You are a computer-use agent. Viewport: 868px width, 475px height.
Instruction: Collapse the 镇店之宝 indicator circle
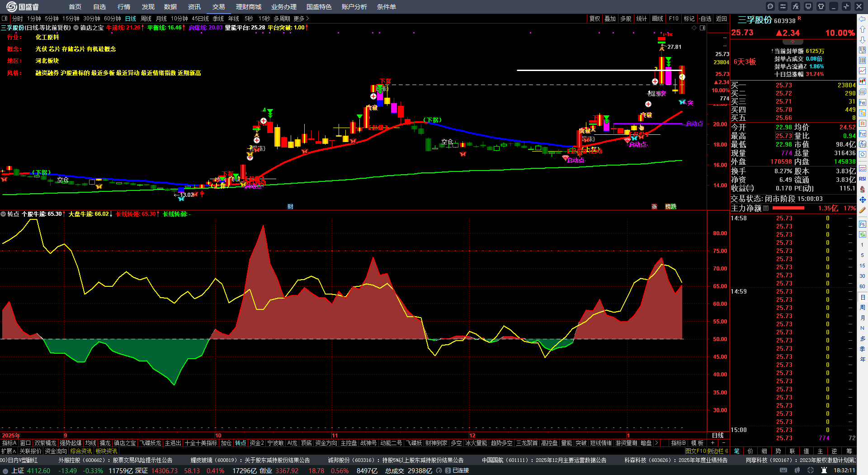[x=76, y=28]
